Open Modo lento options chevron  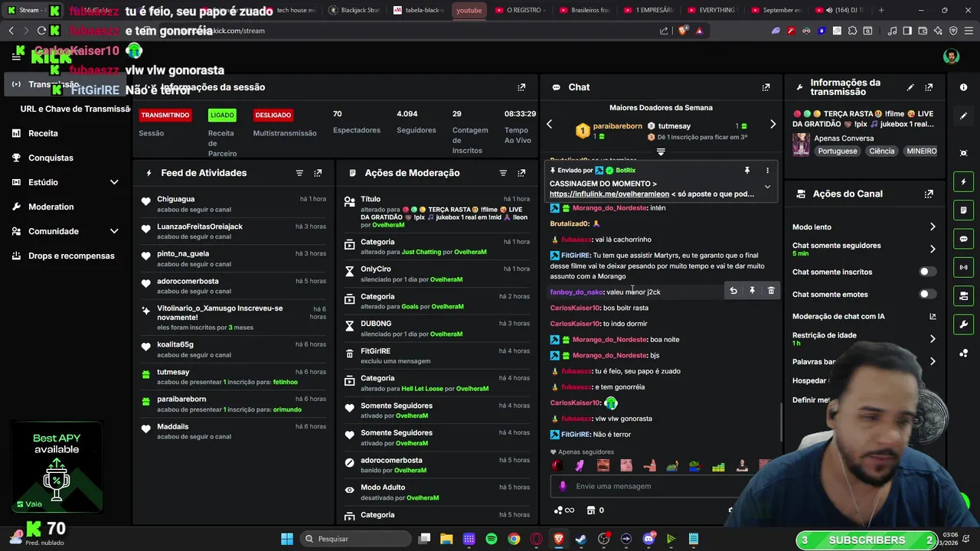[x=933, y=227]
